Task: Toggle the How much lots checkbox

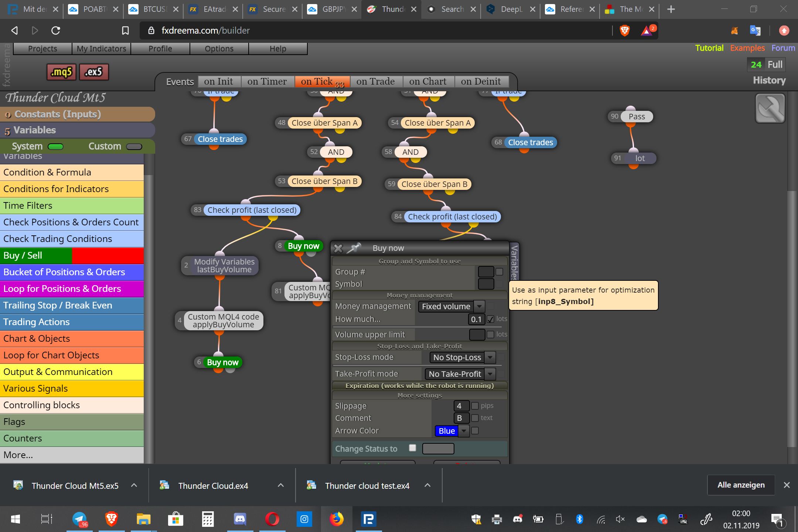Action: [x=490, y=319]
